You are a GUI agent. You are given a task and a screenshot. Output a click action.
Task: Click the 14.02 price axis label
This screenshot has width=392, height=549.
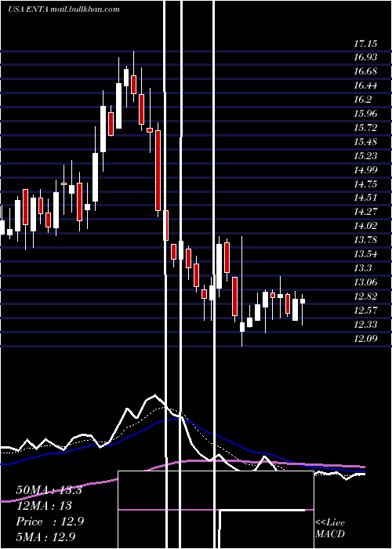pyautogui.click(x=365, y=226)
